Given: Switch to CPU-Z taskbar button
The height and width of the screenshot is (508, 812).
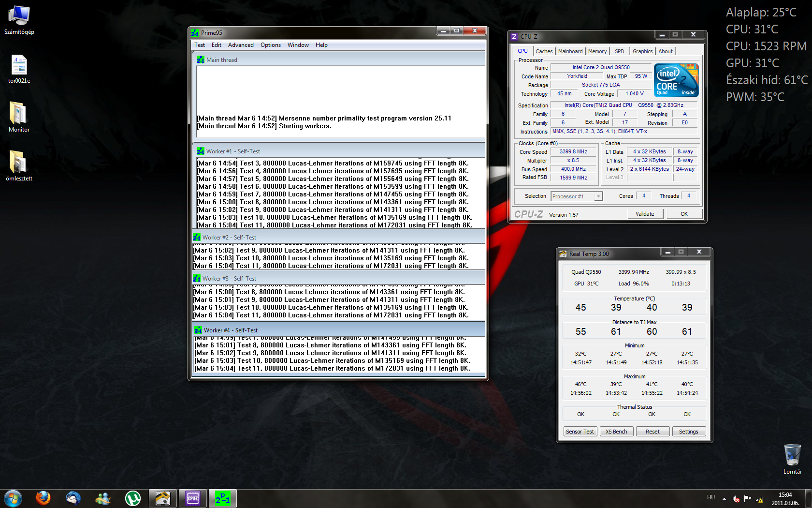Looking at the screenshot, I should coord(193,498).
